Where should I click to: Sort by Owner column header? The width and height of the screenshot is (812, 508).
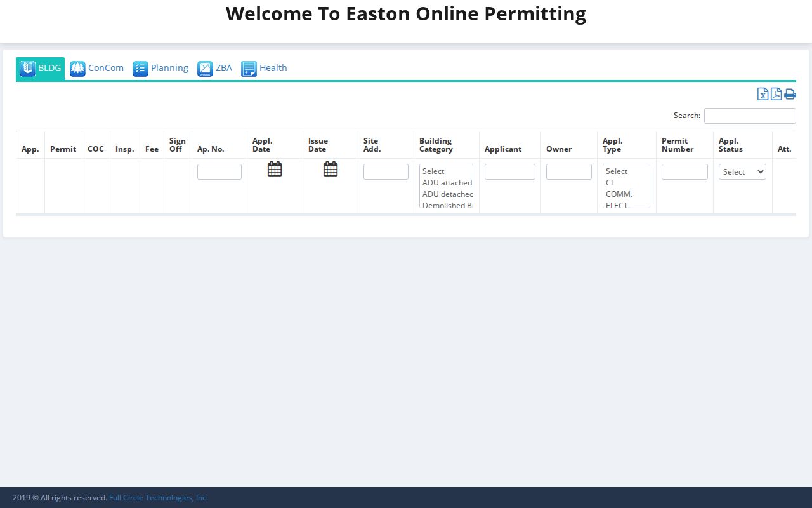click(x=569, y=145)
